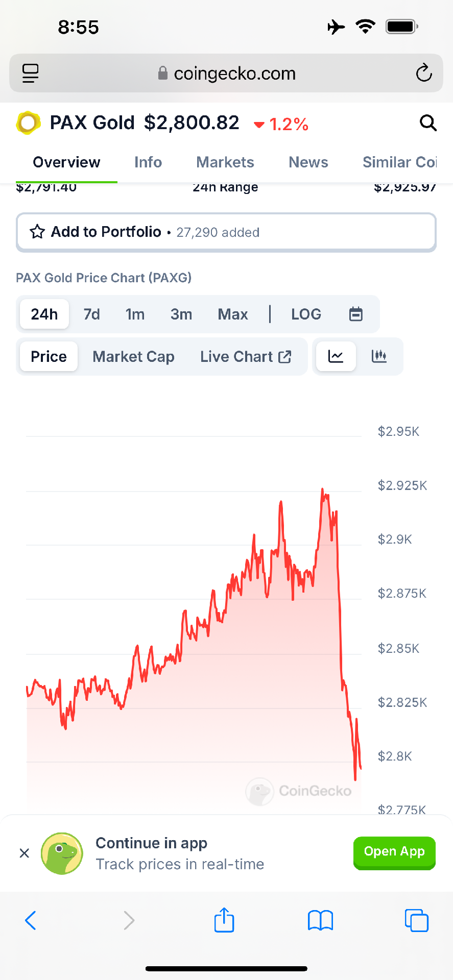This screenshot has width=453, height=980.
Task: Go back to previous page
Action: point(31,920)
